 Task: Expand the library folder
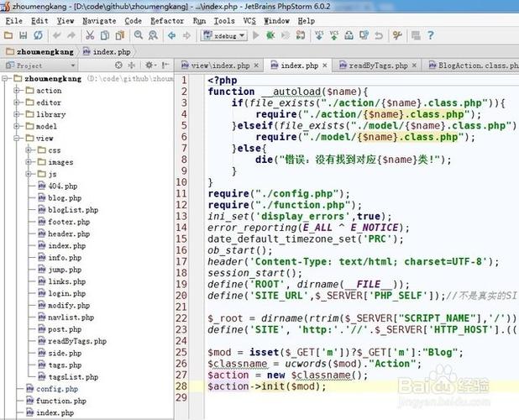[17, 114]
